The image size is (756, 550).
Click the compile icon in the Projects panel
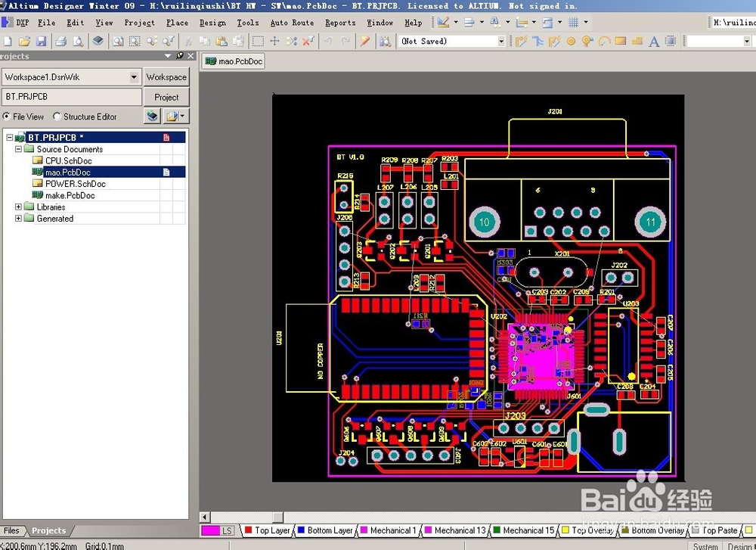click(x=153, y=117)
